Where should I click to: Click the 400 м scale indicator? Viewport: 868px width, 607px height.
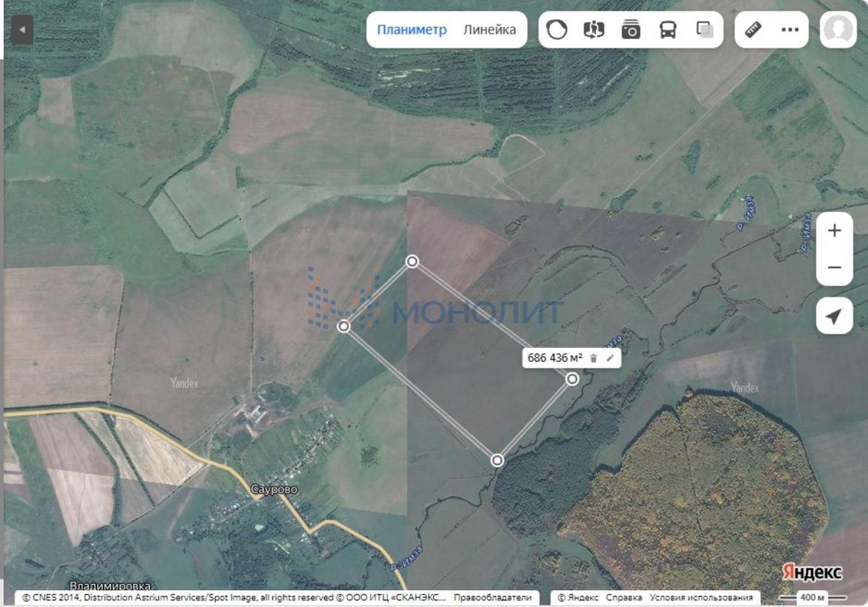click(x=812, y=597)
